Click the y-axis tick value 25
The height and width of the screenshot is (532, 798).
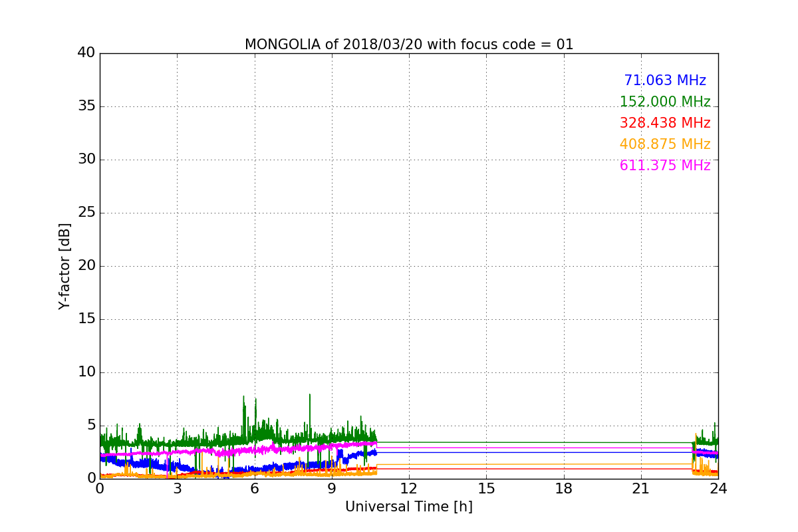tap(86, 213)
